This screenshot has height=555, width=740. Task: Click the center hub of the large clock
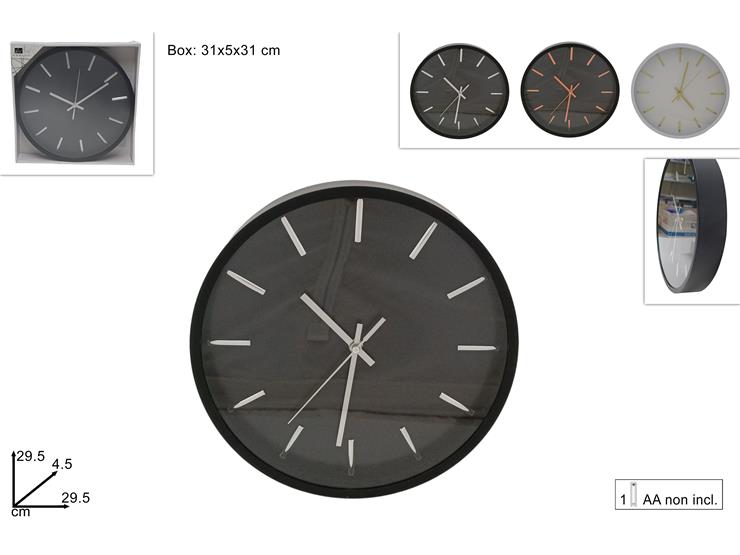tap(355, 348)
